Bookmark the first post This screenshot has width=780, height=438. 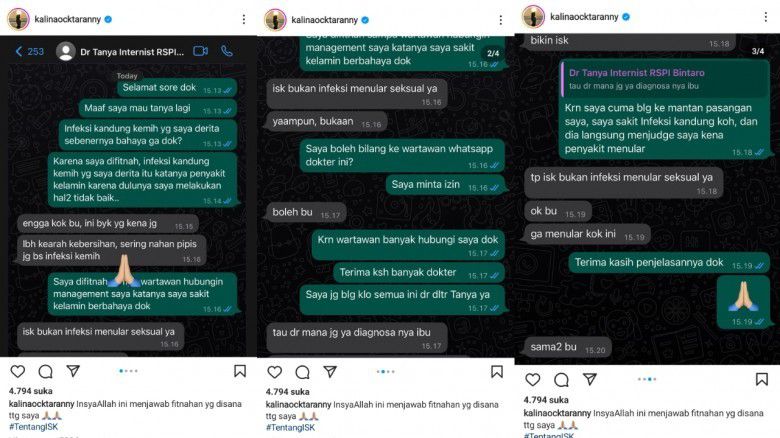(x=240, y=371)
